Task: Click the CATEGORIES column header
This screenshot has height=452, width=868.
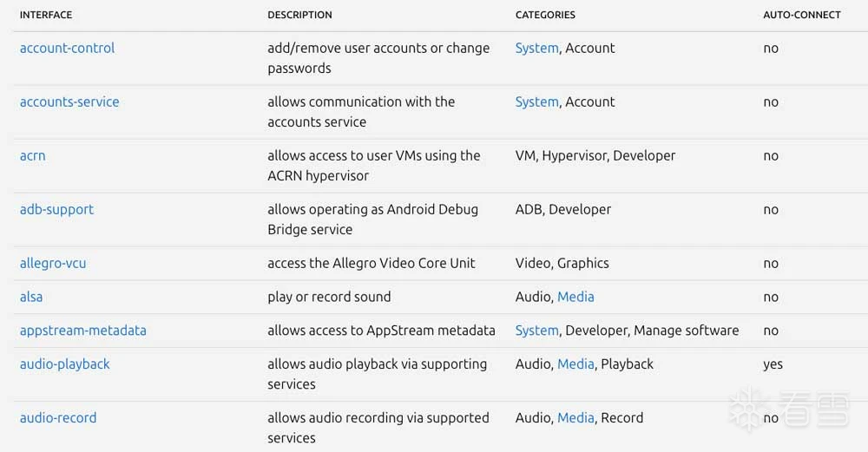Action: tap(545, 15)
